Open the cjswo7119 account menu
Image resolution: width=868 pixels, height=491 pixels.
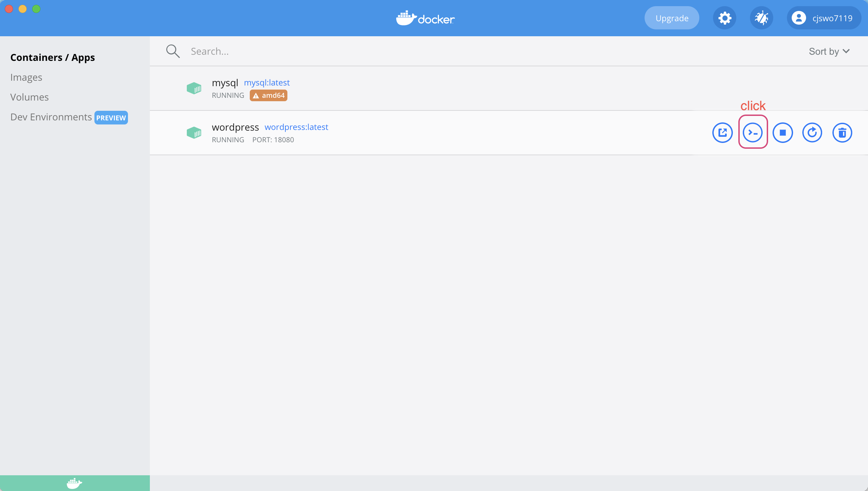[x=824, y=18]
